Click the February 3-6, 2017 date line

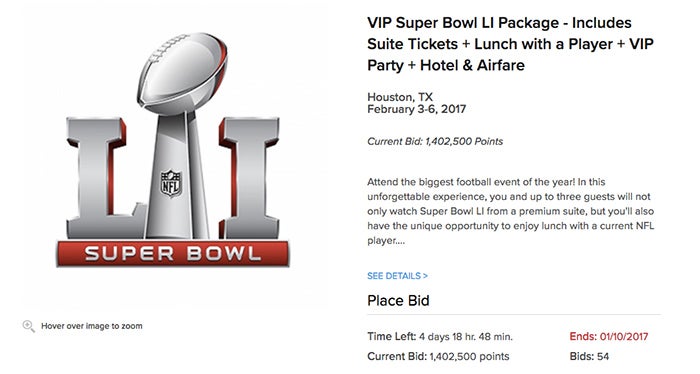(x=417, y=109)
